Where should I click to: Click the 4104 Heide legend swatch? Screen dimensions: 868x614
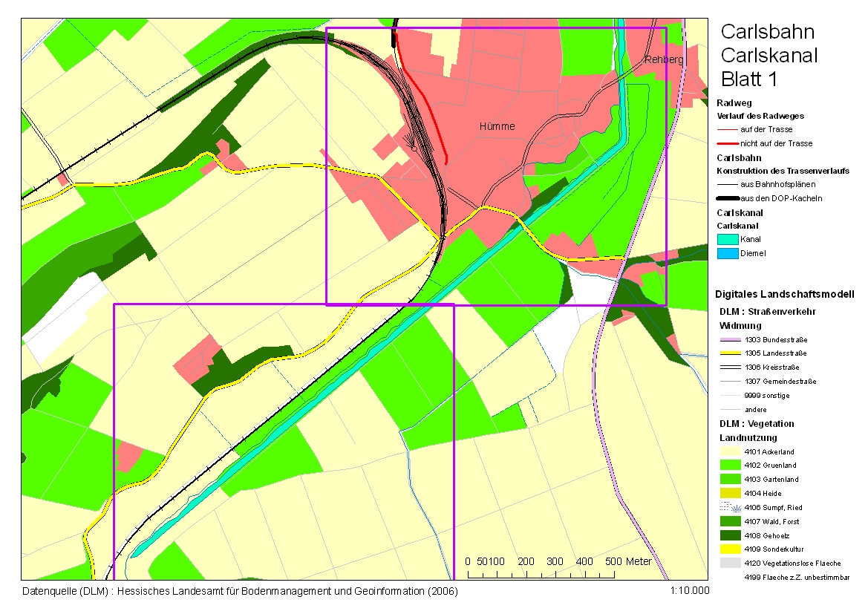(x=728, y=493)
